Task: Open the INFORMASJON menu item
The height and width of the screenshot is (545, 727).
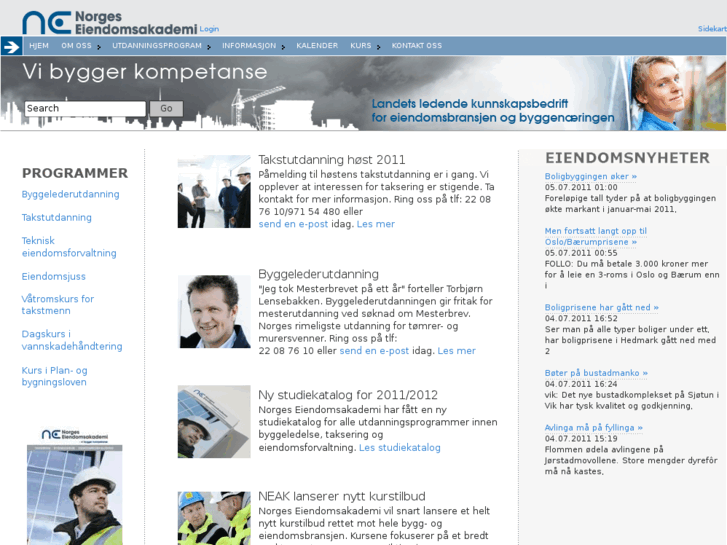Action: click(249, 46)
